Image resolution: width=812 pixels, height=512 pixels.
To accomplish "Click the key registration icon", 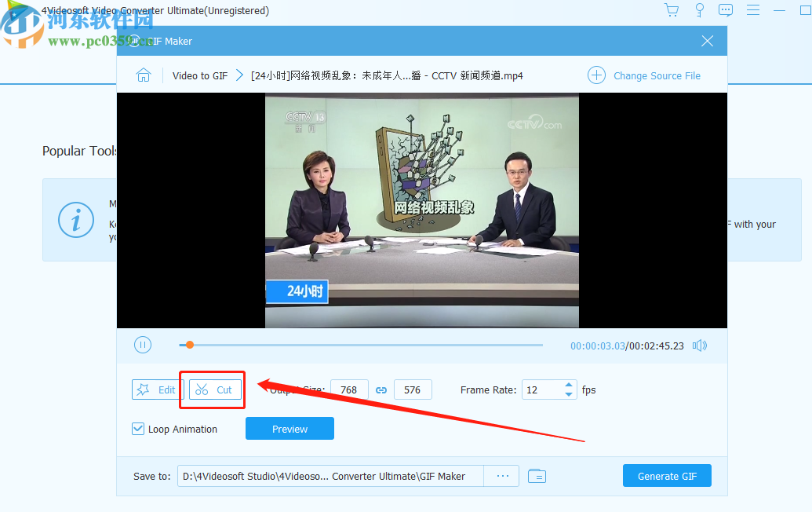I will coord(699,10).
